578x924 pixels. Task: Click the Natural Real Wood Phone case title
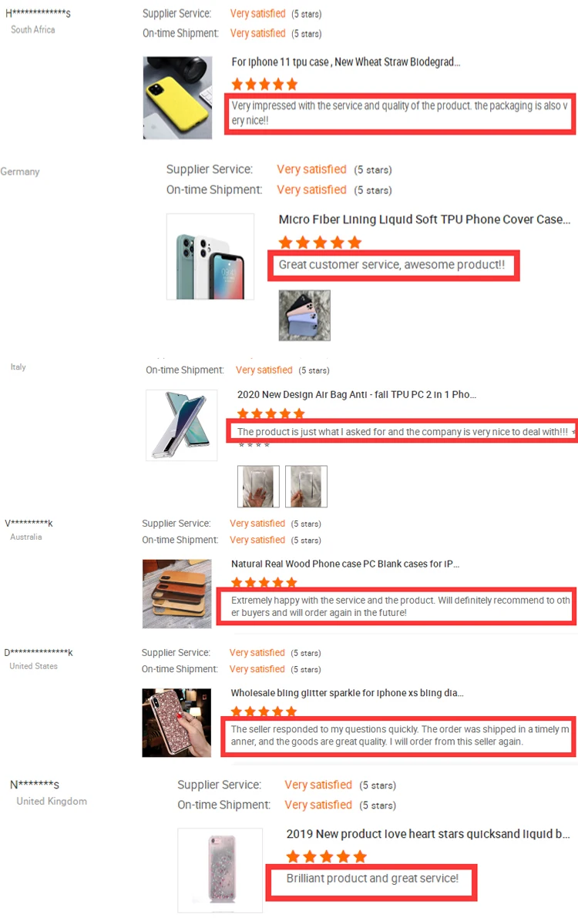pyautogui.click(x=345, y=564)
